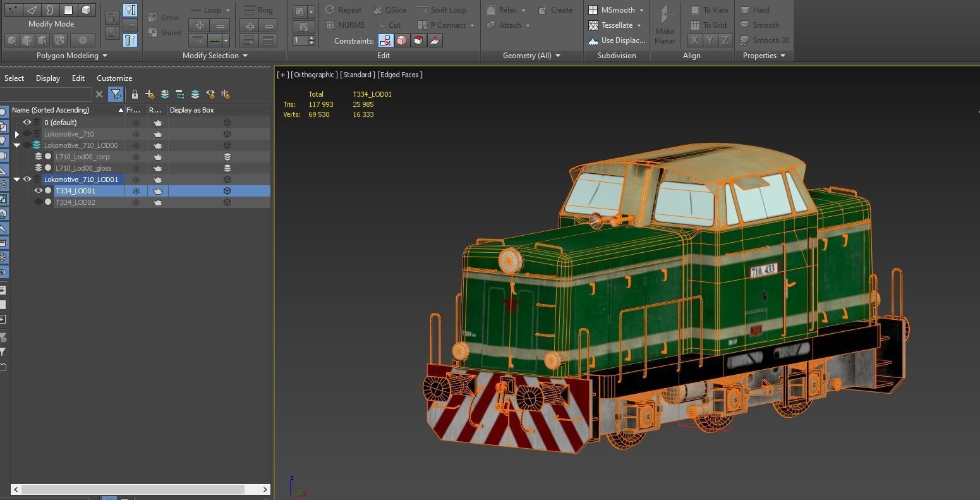
Task: Hide the Lokomotive_710_LOD01 layer
Action: tap(27, 180)
